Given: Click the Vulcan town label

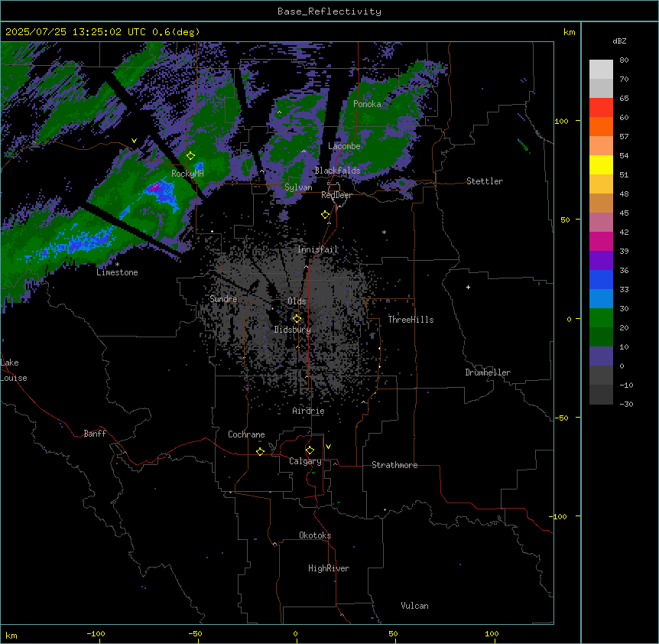Looking at the screenshot, I should click(x=415, y=606).
